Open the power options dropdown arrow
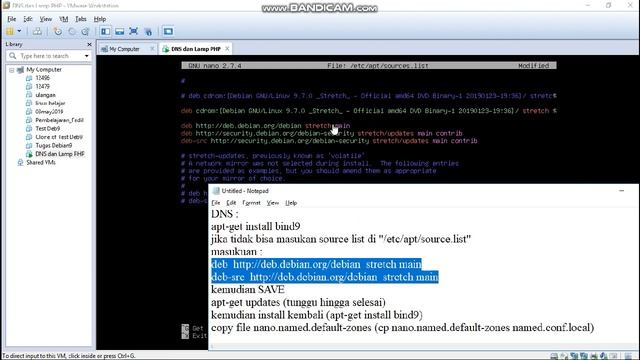640x360 pixels. pos(19,31)
